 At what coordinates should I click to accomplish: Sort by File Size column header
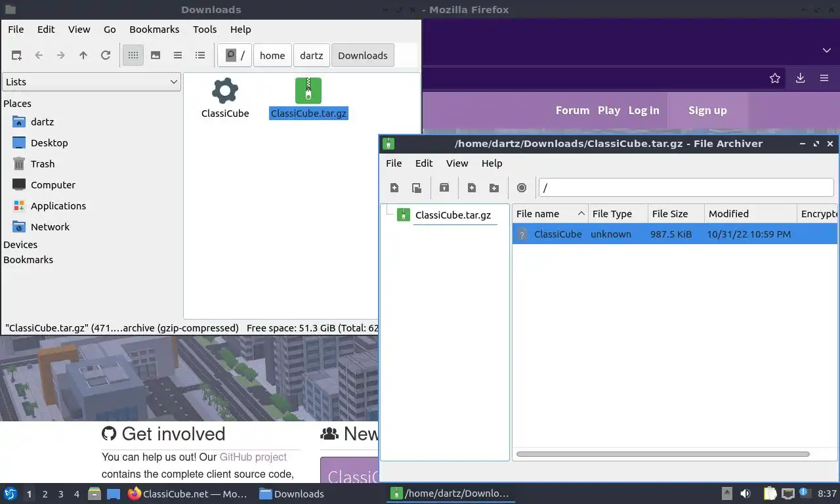pos(676,214)
